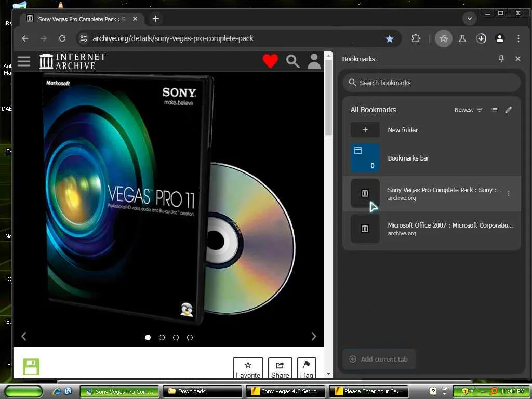Screen dimensions: 532x399
Task: Click Add current tab button
Action: (379, 359)
